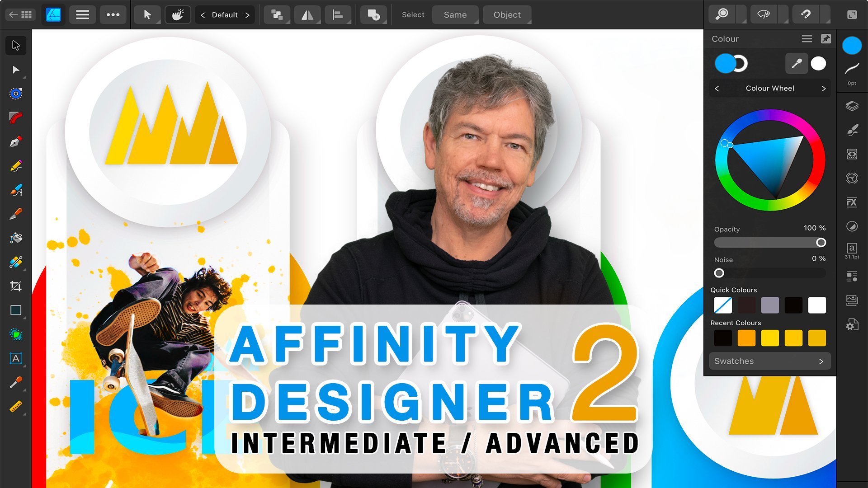Select the Crop tool
This screenshot has width=868, height=488.
pyautogui.click(x=16, y=286)
